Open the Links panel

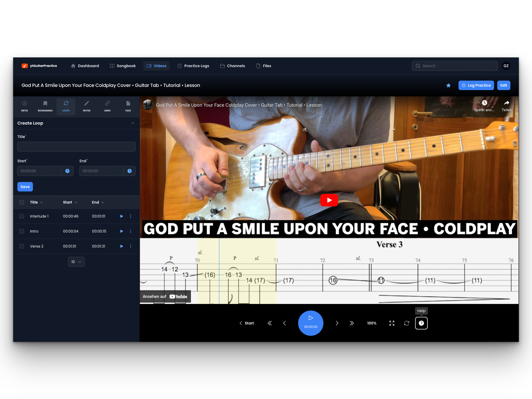pyautogui.click(x=107, y=106)
